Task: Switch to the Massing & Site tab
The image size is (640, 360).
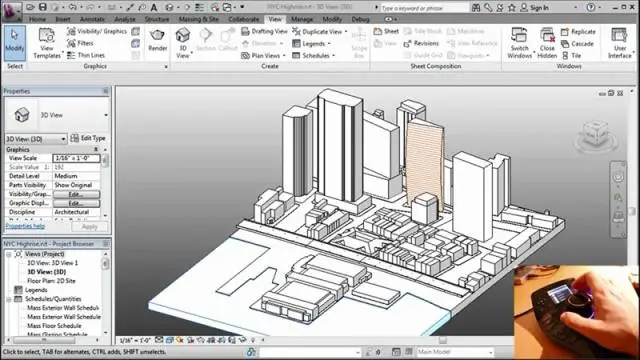Action: tap(198, 19)
